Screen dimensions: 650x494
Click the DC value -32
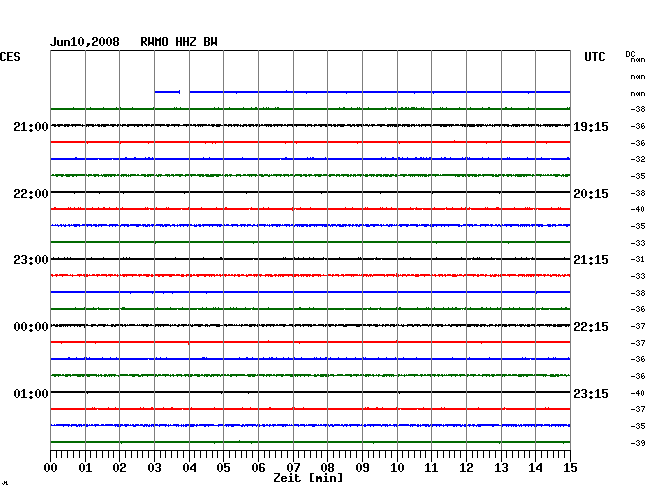tap(638, 159)
